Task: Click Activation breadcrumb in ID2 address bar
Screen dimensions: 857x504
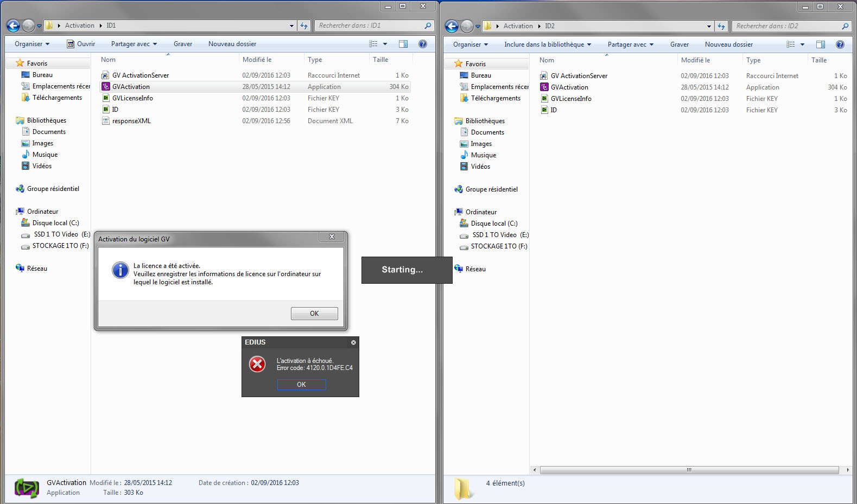Action: tap(518, 26)
